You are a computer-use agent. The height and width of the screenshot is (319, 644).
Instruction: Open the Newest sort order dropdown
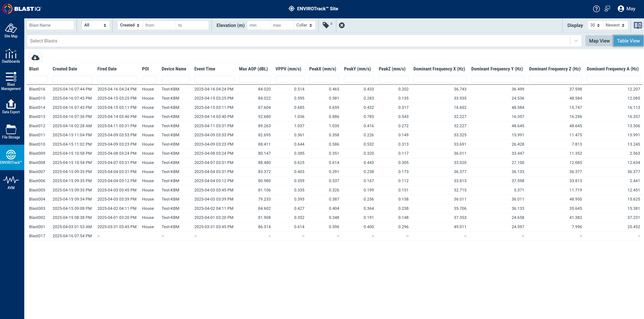click(x=615, y=25)
